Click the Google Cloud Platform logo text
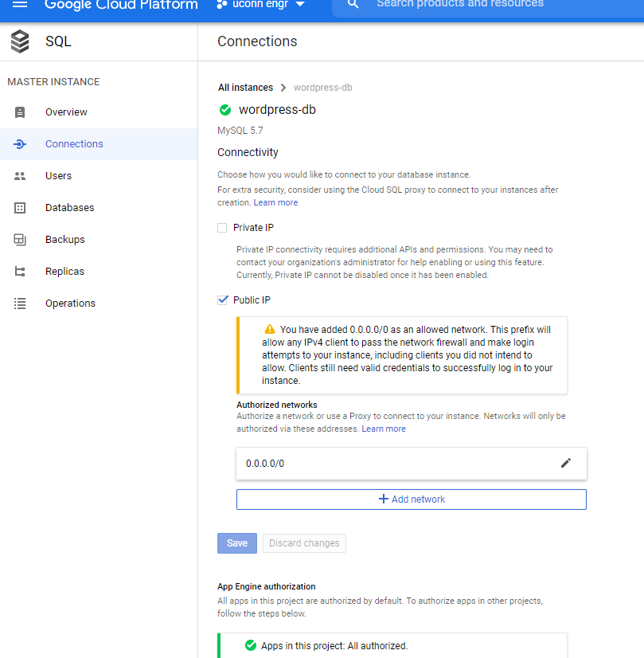 [x=121, y=5]
